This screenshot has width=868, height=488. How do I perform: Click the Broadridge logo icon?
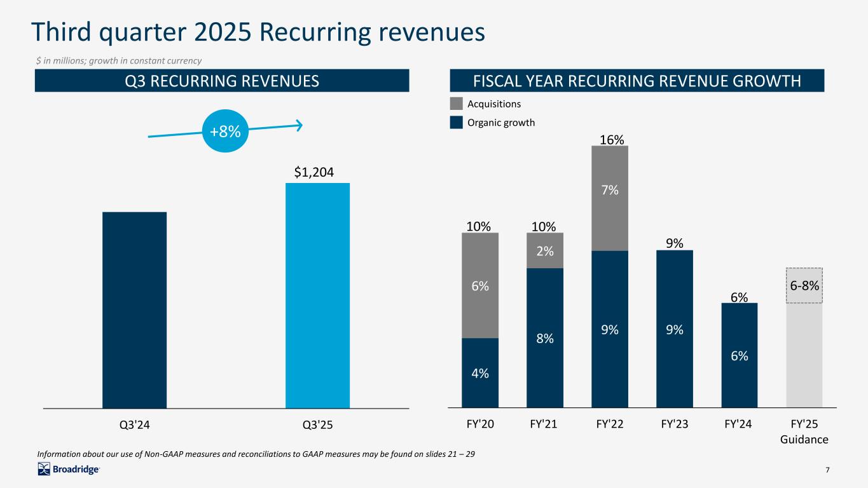pos(45,470)
